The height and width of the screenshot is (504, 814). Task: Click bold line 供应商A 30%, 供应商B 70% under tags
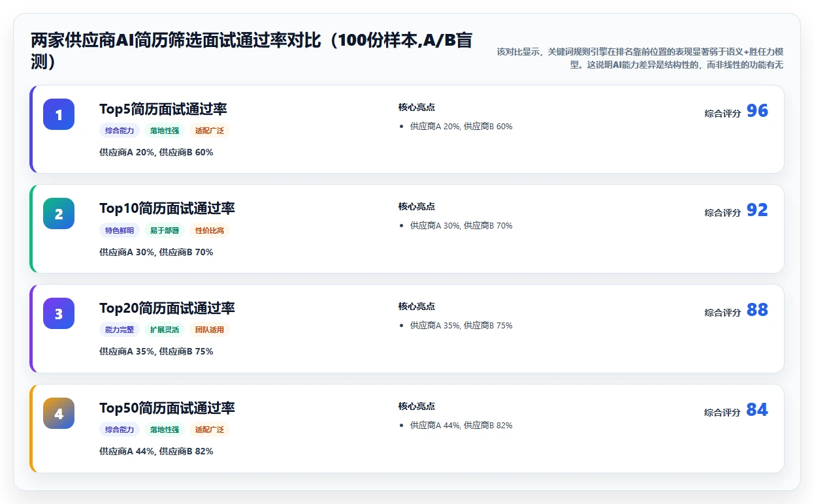156,252
